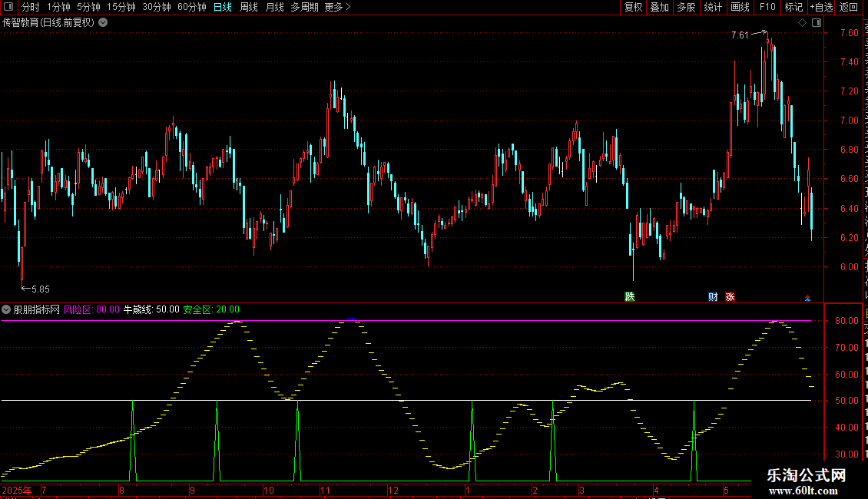
Task: Switch to 30分钟 chart period
Action: coord(157,7)
